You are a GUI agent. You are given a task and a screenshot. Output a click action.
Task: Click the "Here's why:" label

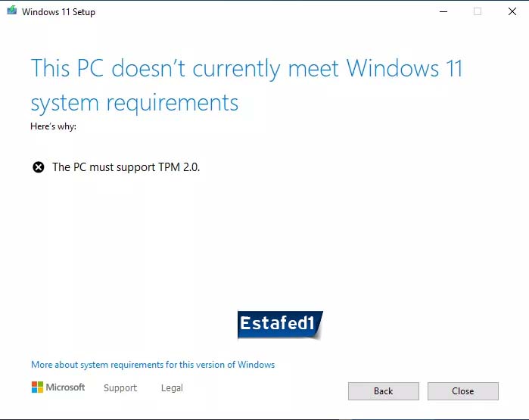point(53,126)
